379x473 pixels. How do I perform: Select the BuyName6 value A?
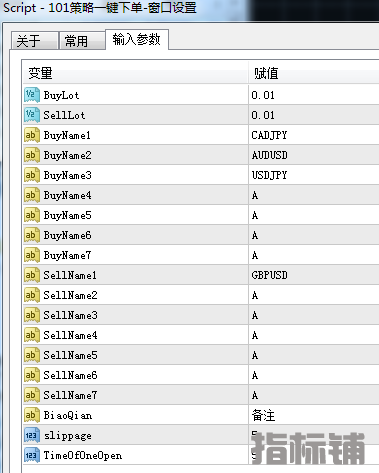pyautogui.click(x=255, y=235)
